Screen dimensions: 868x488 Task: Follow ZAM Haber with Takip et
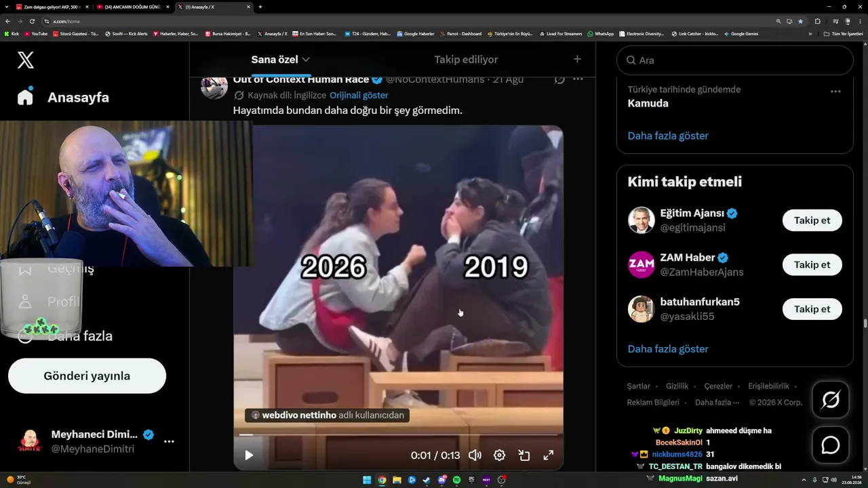[x=812, y=264]
